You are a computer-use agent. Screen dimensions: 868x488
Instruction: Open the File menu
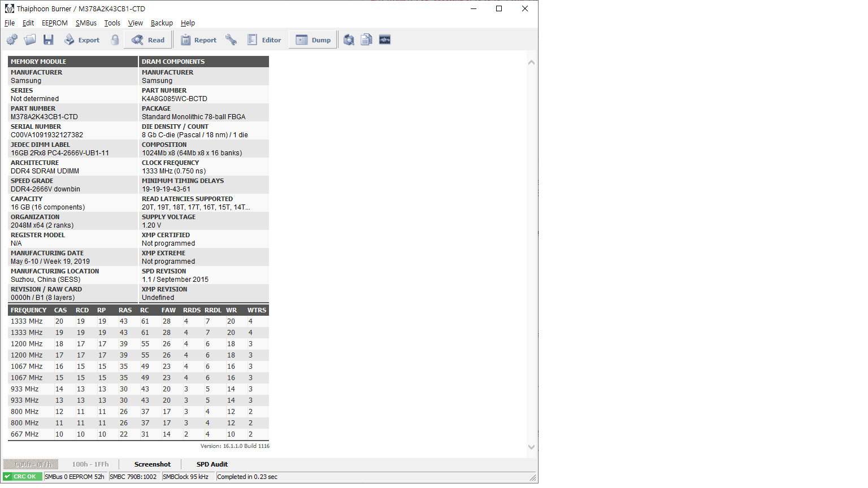(10, 23)
